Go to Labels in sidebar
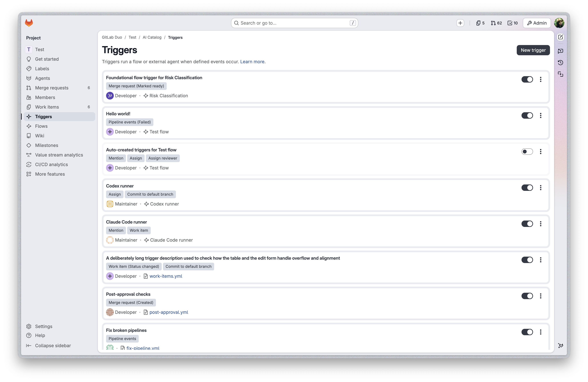The height and width of the screenshot is (382, 588). coord(59,69)
